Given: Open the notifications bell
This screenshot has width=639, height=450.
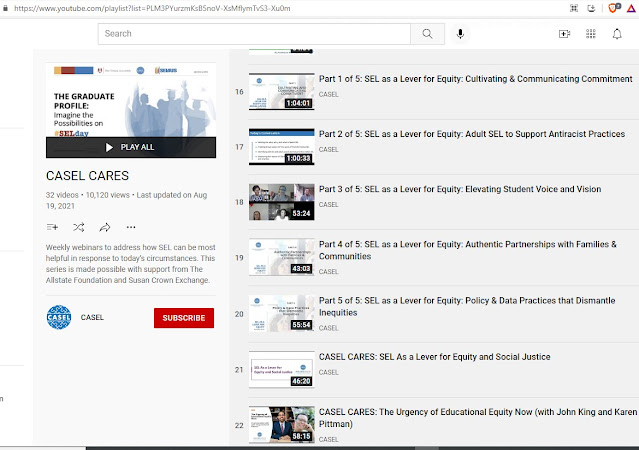Looking at the screenshot, I should [617, 34].
